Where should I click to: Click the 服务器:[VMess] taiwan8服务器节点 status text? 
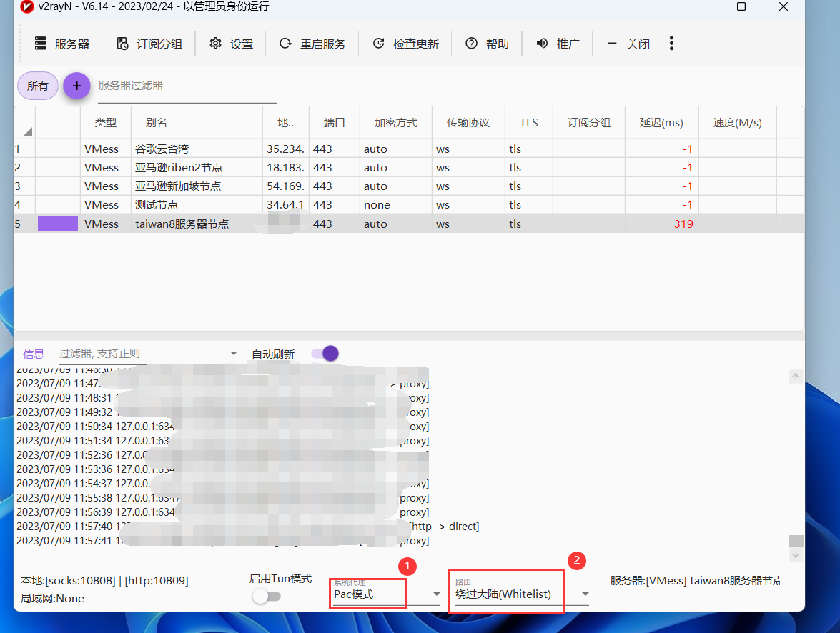[696, 581]
